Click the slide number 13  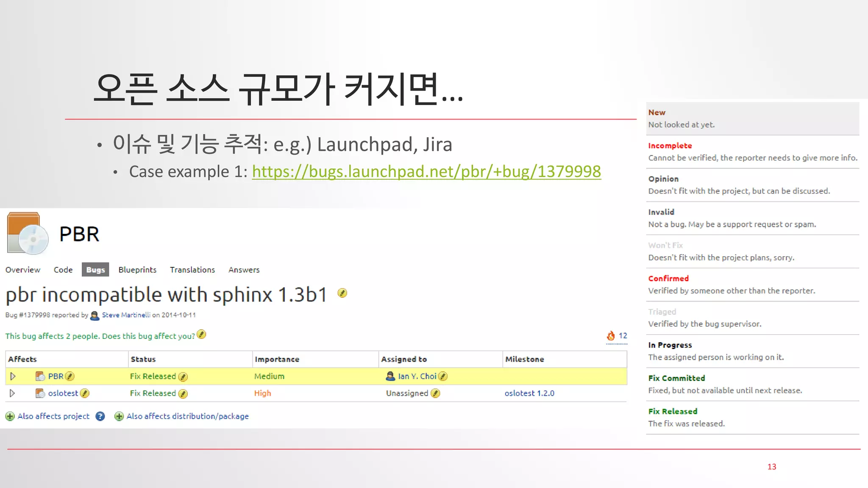[x=772, y=466]
